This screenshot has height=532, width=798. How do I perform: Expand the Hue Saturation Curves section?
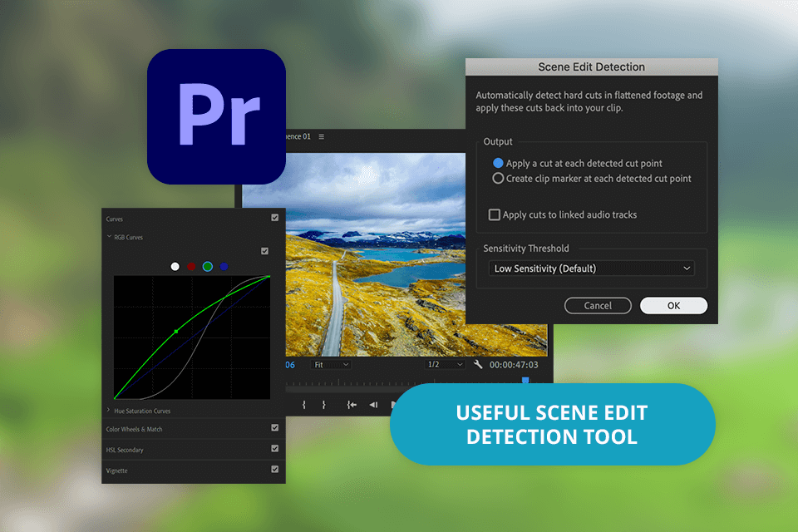pos(108,410)
